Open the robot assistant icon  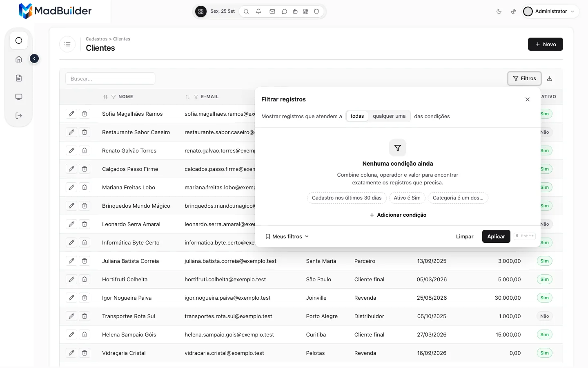pos(295,11)
